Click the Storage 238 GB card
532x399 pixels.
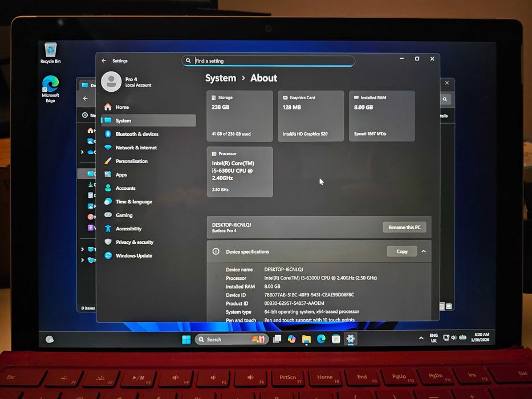pyautogui.click(x=239, y=116)
